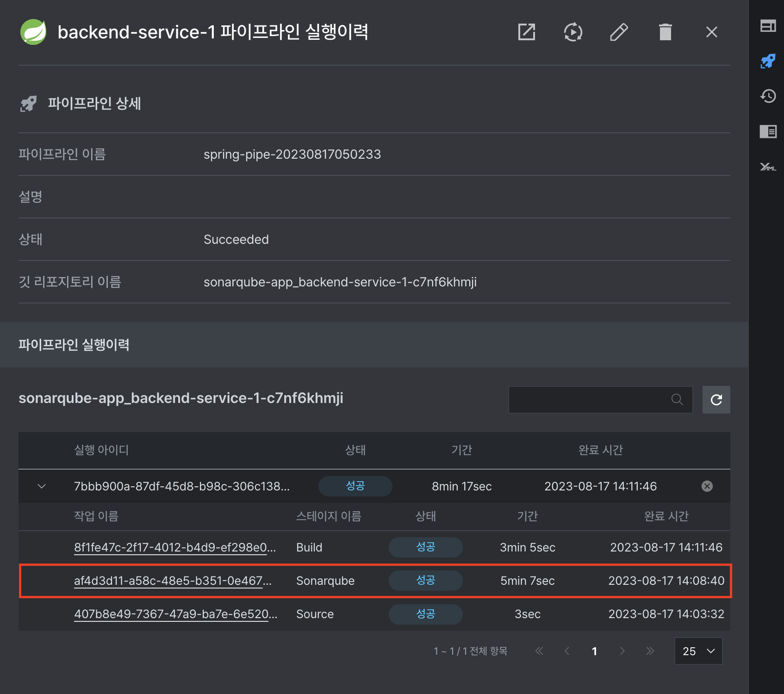Click the 3sec duration cell
This screenshot has width=784, height=694.
(528, 614)
